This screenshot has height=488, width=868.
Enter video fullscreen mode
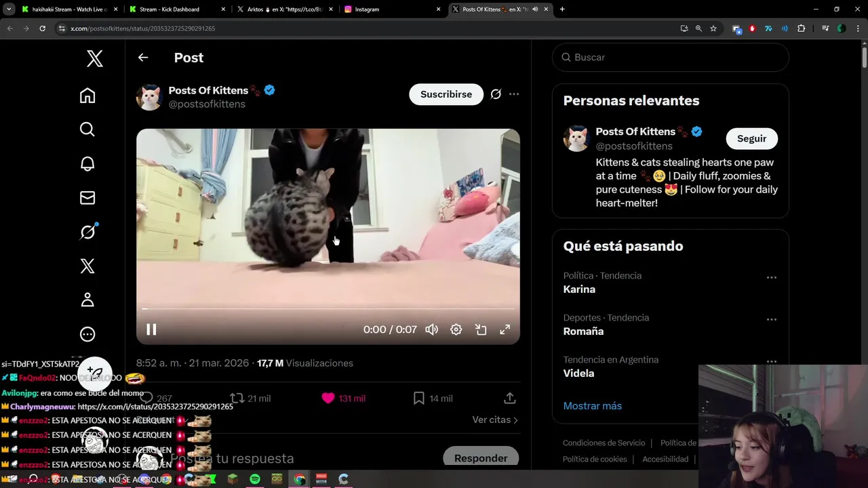[505, 329]
